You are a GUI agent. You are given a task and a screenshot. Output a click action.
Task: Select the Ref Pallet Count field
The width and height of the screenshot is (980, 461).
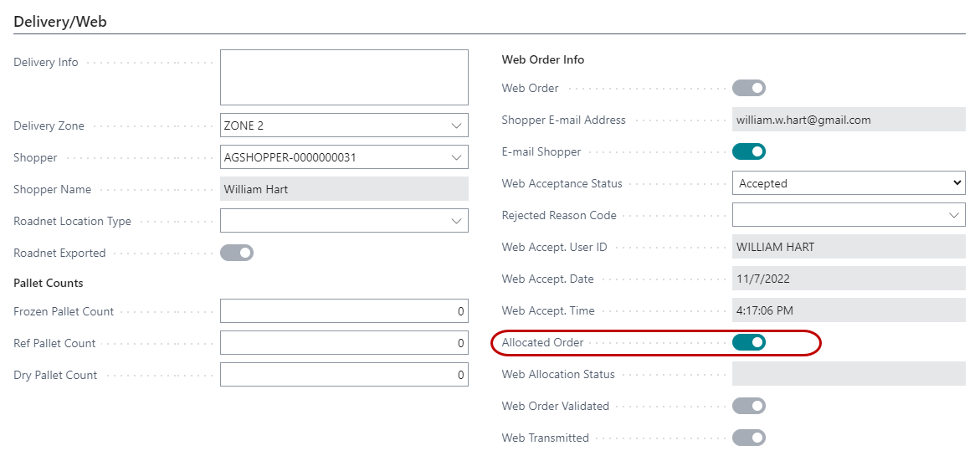pos(344,343)
